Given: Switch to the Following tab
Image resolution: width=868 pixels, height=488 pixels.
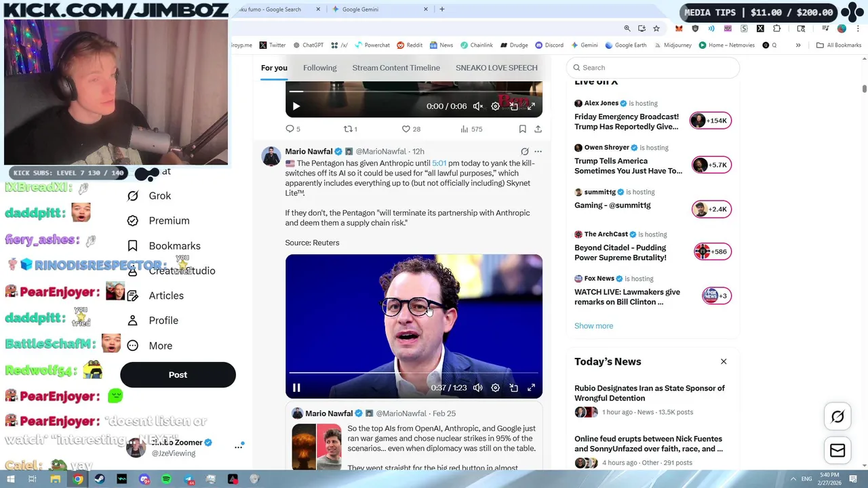Looking at the screenshot, I should (320, 68).
